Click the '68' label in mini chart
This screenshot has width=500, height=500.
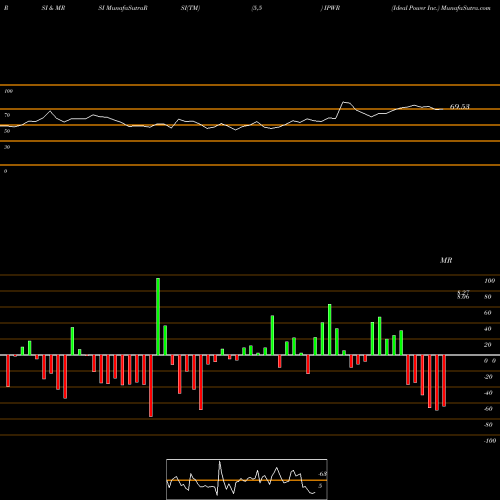click(x=322, y=474)
